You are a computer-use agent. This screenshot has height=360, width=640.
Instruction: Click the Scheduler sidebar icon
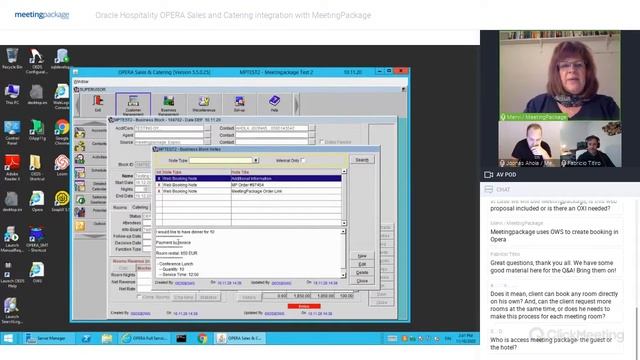pyautogui.click(x=80, y=172)
